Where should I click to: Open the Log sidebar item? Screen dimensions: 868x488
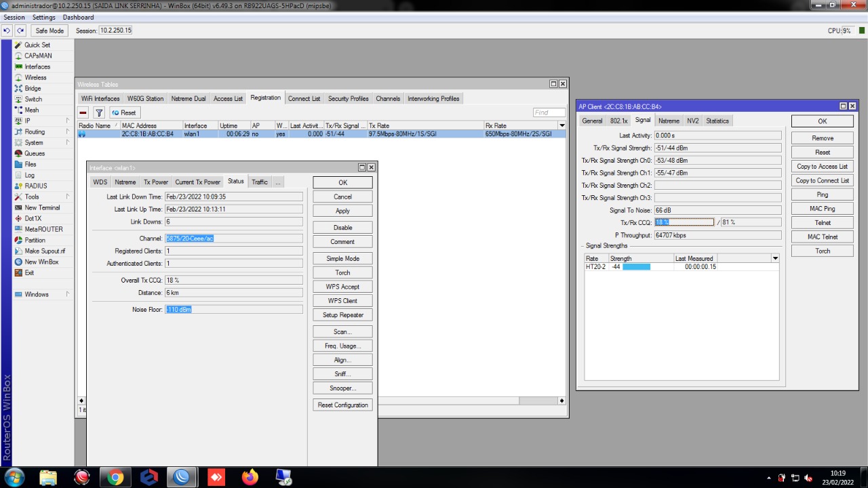coord(30,175)
